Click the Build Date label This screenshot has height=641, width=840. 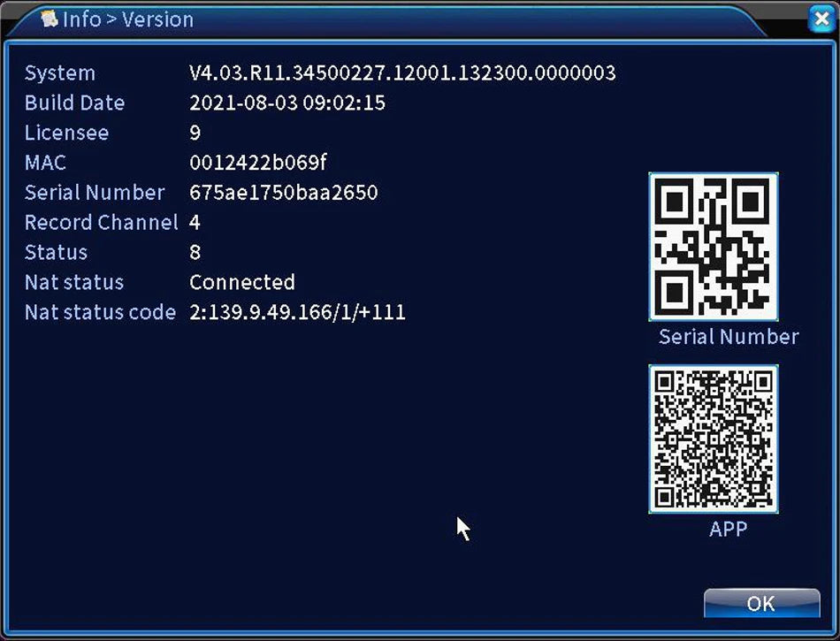74,103
